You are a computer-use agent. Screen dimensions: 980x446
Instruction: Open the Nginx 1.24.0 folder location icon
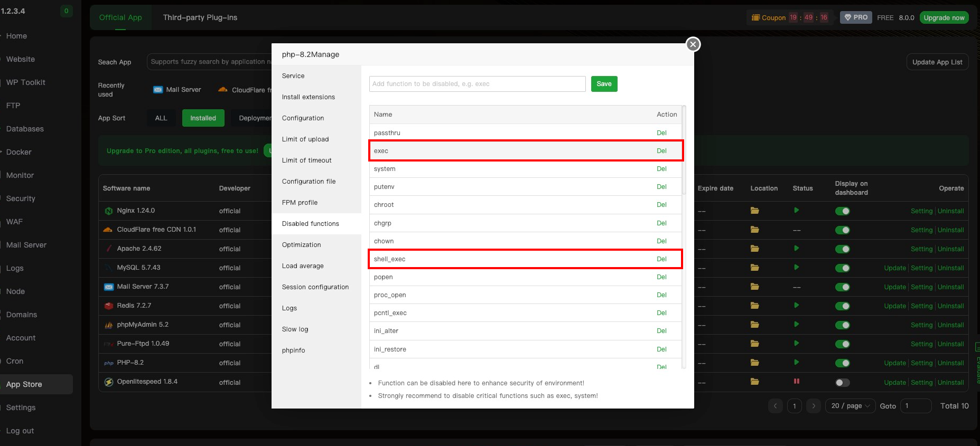point(754,211)
